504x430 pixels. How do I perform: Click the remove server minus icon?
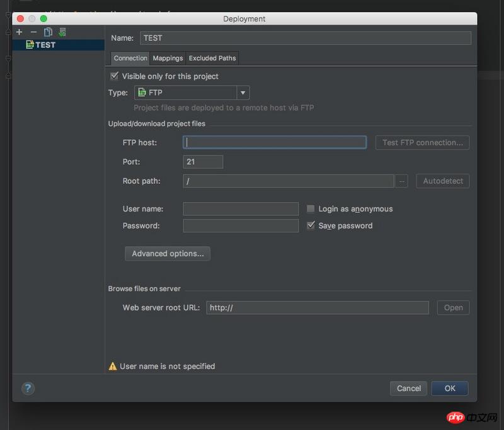coord(33,32)
